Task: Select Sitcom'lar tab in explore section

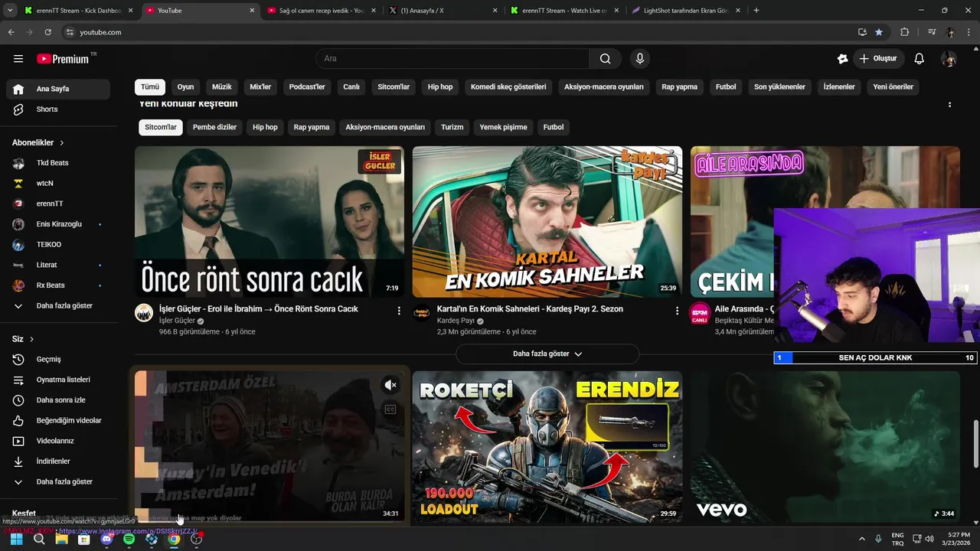Action: (161, 127)
